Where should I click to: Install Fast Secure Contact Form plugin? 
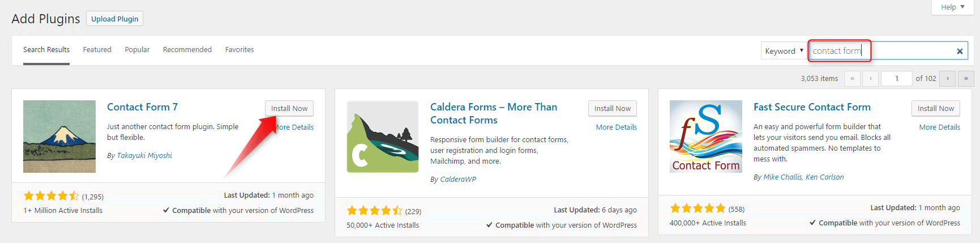pos(935,109)
